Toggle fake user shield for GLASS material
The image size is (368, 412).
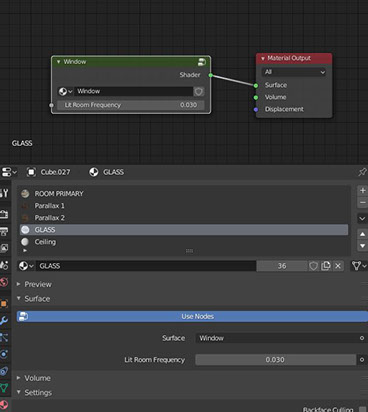[313, 266]
